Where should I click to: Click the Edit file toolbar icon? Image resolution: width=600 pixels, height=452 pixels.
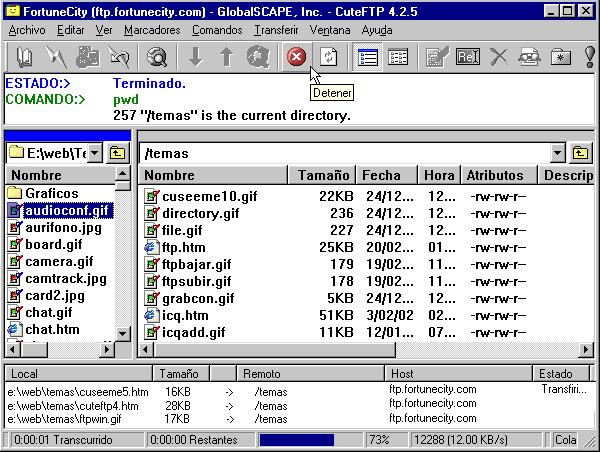pos(437,57)
